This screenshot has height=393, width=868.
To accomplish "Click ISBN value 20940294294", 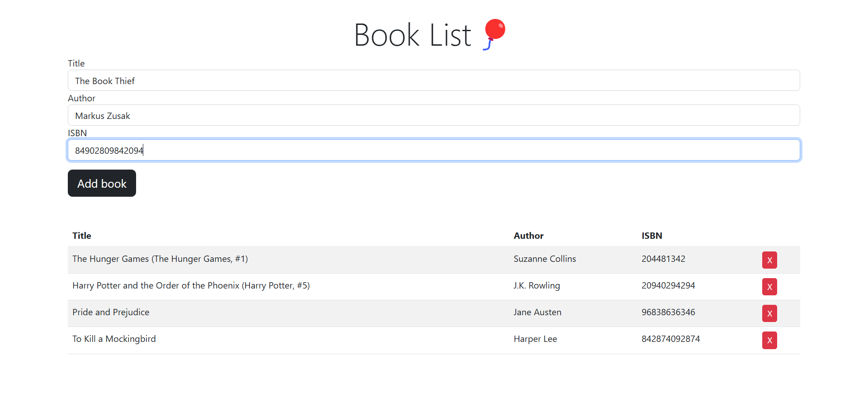I will (x=668, y=285).
